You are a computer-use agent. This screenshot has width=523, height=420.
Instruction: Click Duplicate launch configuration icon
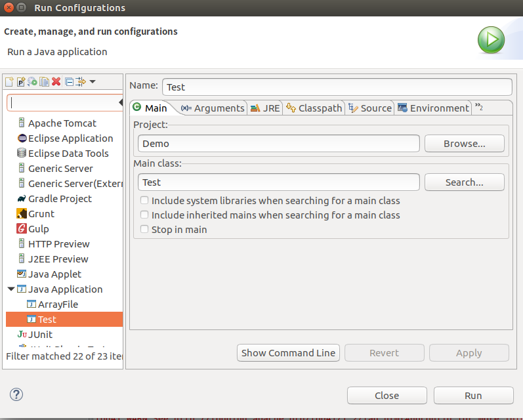click(44, 81)
